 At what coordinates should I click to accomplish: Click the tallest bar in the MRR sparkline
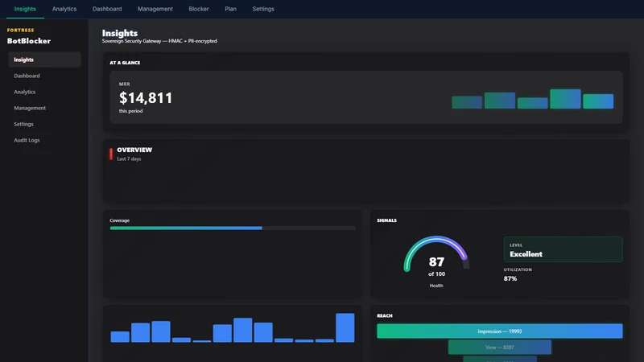565,99
